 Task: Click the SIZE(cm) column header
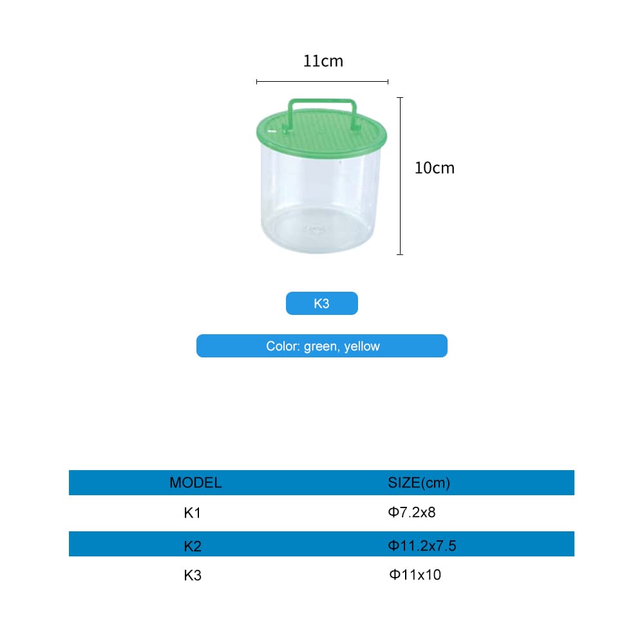tap(419, 483)
